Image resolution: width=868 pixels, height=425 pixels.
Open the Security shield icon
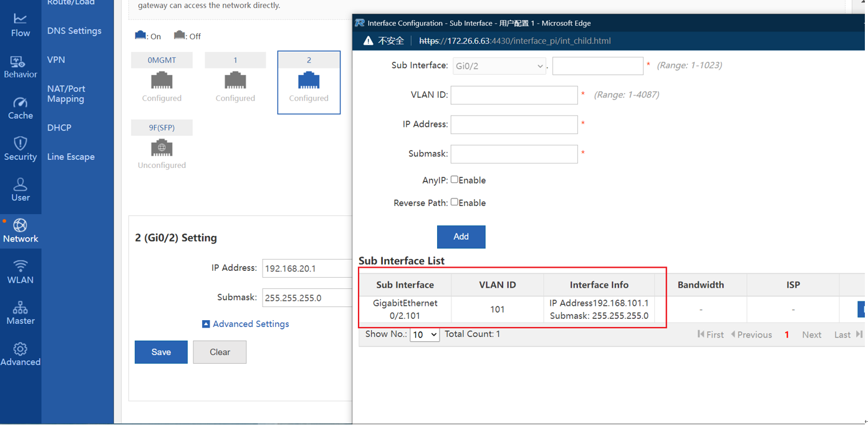(x=20, y=149)
